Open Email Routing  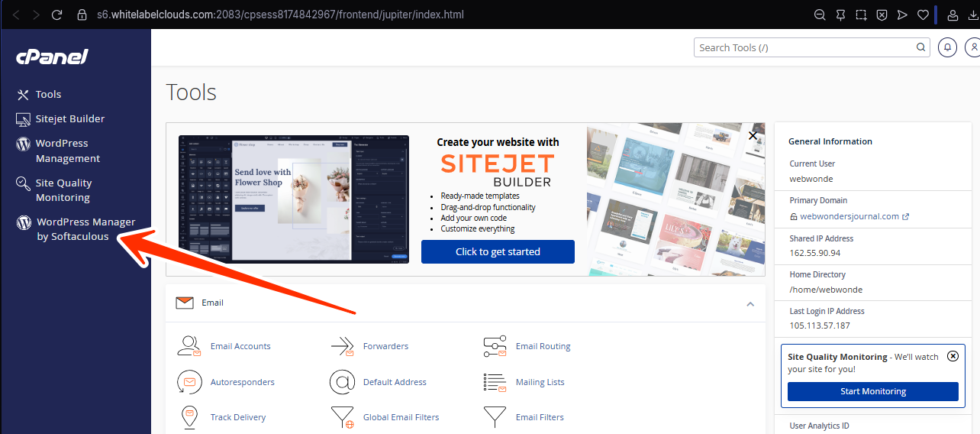[x=543, y=346]
